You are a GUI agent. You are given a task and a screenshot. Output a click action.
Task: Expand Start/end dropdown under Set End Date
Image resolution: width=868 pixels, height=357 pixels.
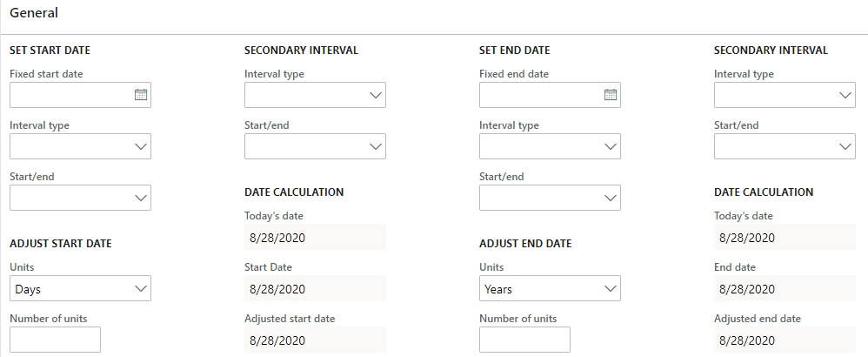[x=550, y=198]
